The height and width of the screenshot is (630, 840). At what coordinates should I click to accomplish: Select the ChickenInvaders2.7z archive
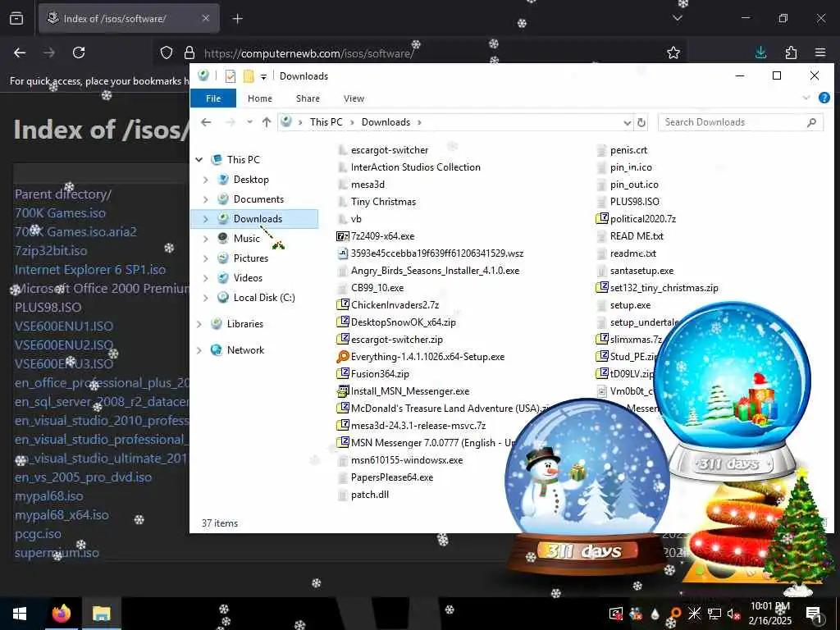click(x=395, y=305)
